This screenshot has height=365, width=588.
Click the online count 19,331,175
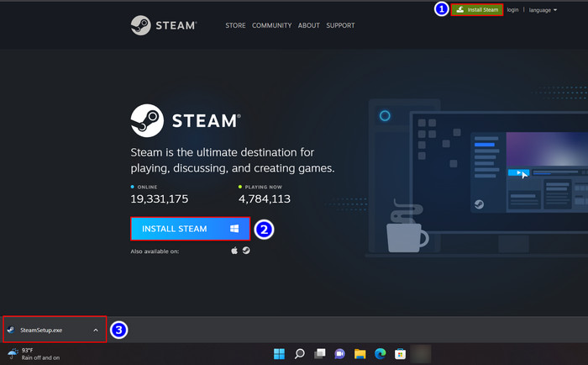pos(160,198)
